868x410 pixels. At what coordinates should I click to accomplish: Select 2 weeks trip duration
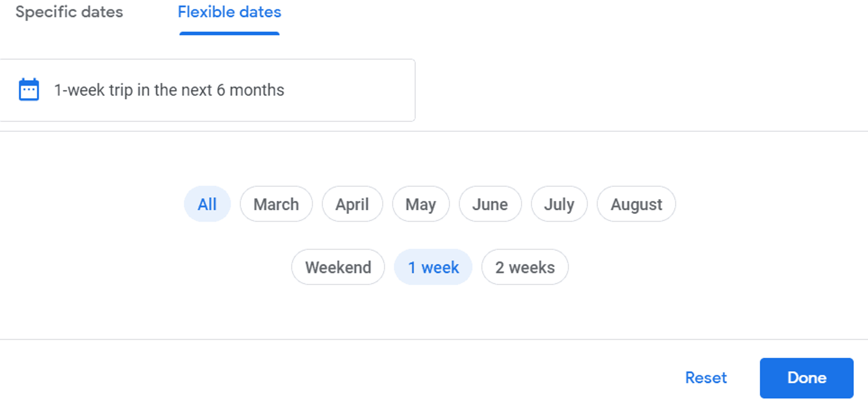coord(525,267)
